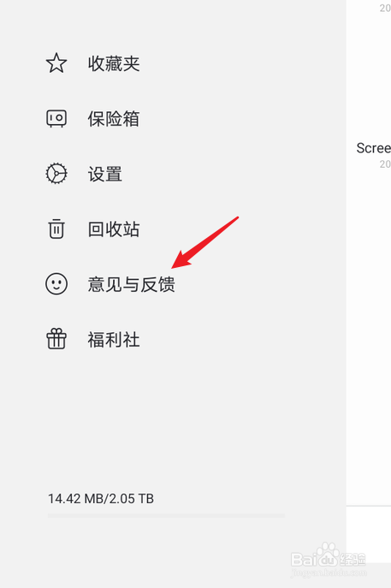Open the 收藏夹 favorites entry
391x588 pixels.
(x=114, y=63)
